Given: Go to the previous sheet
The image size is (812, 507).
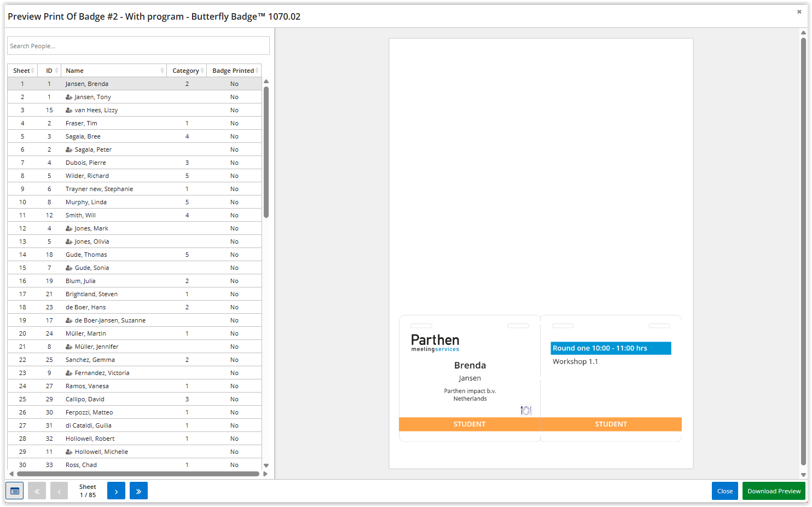Looking at the screenshot, I should tap(59, 491).
